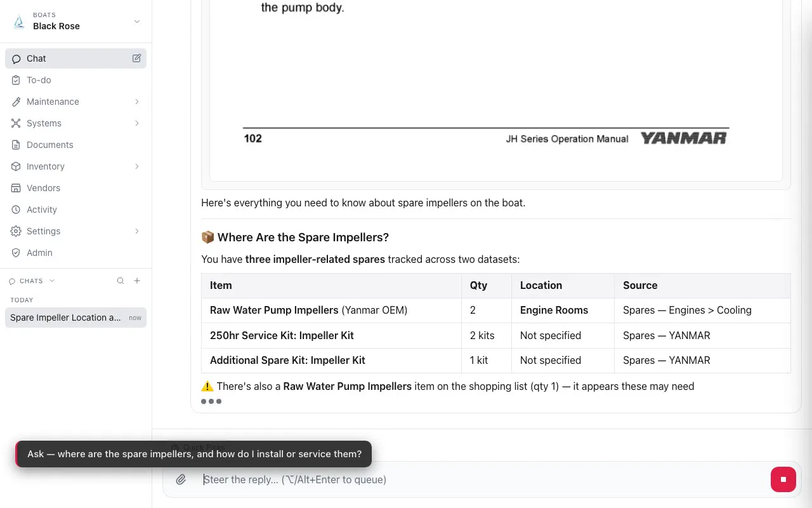Open the Documents page
This screenshot has height=508, width=812.
[75, 145]
